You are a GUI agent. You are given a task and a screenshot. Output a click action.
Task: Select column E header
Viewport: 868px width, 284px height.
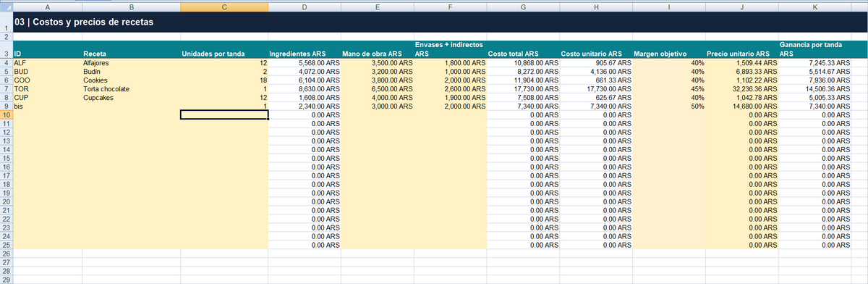pyautogui.click(x=378, y=7)
